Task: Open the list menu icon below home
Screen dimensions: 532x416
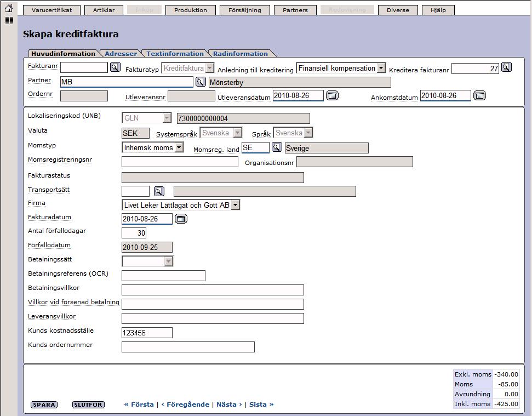Action: click(x=9, y=20)
